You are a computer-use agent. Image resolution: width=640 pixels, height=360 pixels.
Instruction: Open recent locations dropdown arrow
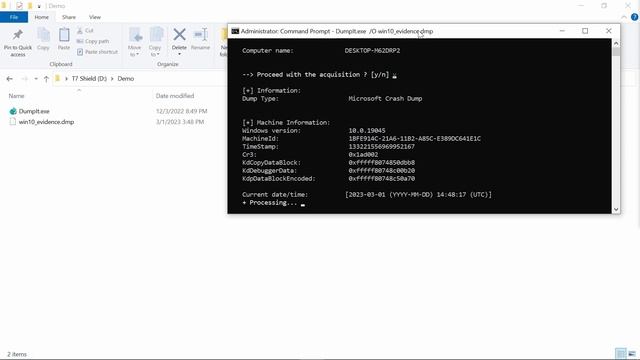click(x=36, y=79)
